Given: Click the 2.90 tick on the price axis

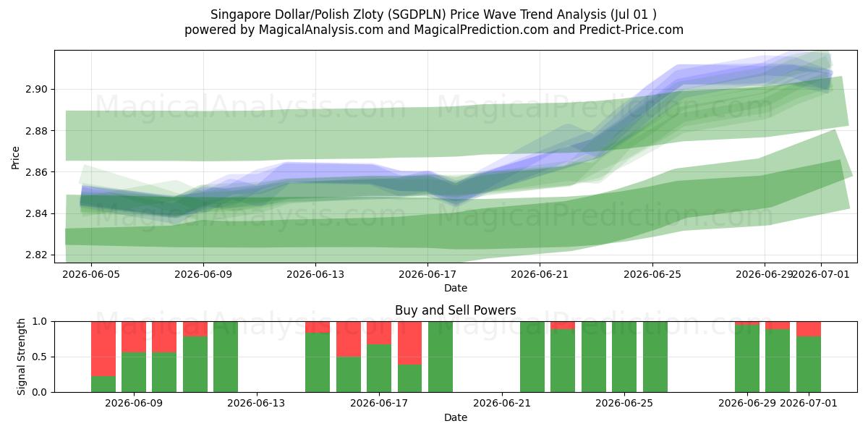Looking at the screenshot, I should (x=38, y=90).
